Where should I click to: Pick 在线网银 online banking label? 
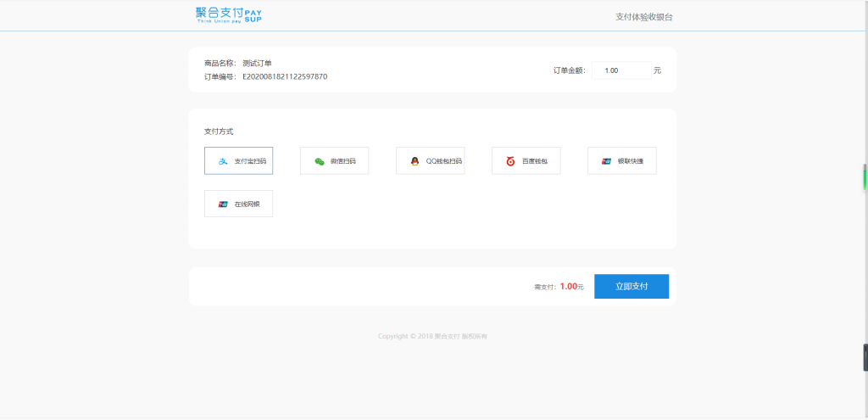[x=247, y=204]
